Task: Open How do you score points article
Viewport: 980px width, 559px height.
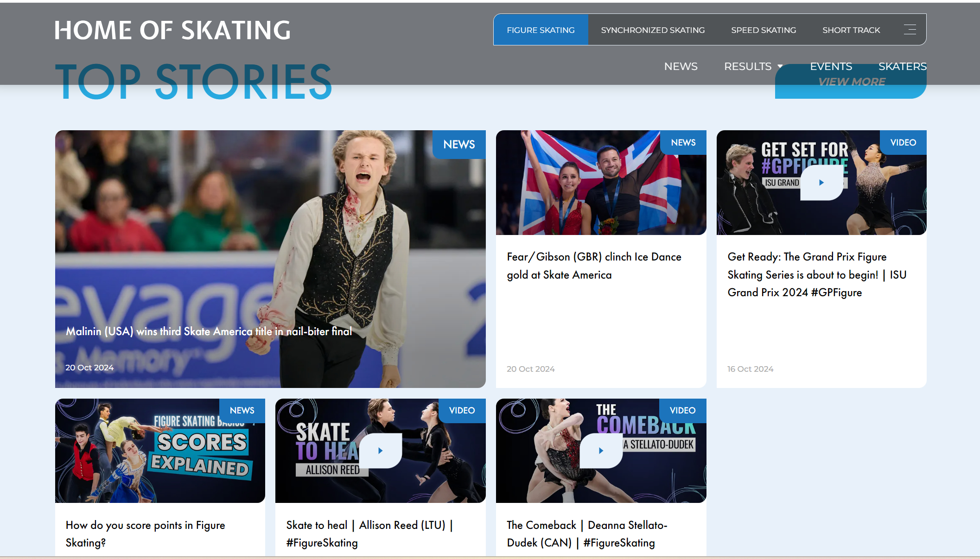Action: pos(145,534)
